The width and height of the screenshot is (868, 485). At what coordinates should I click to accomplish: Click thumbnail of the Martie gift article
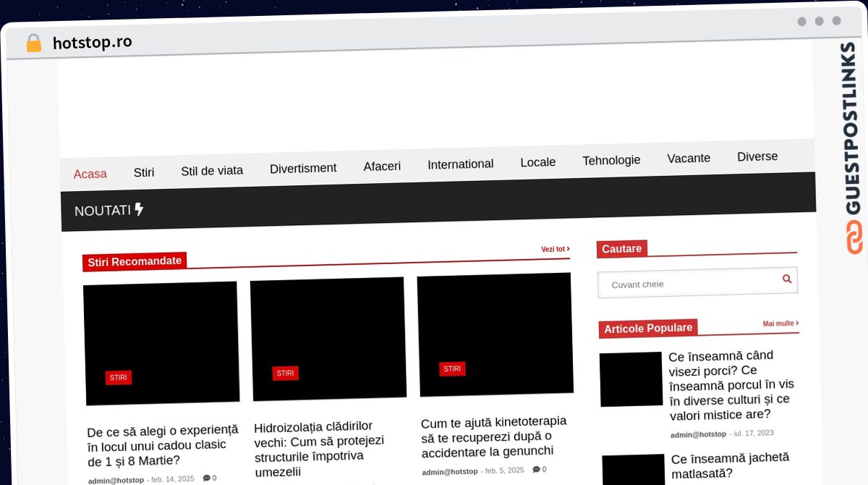[x=161, y=343]
